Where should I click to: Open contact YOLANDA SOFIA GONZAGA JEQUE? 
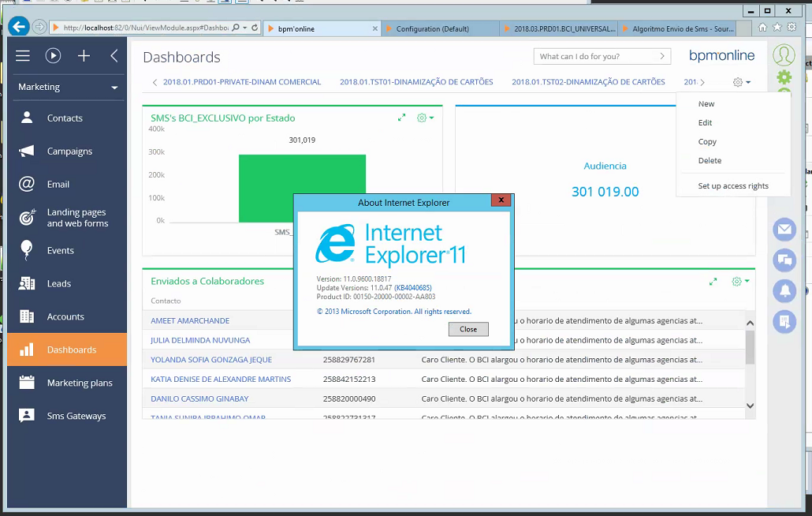click(x=211, y=360)
